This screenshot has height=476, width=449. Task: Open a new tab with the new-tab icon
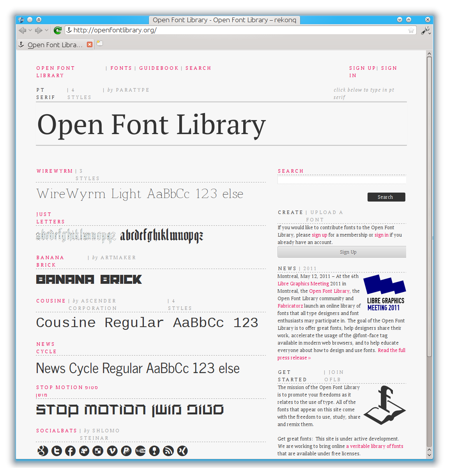coord(100,43)
